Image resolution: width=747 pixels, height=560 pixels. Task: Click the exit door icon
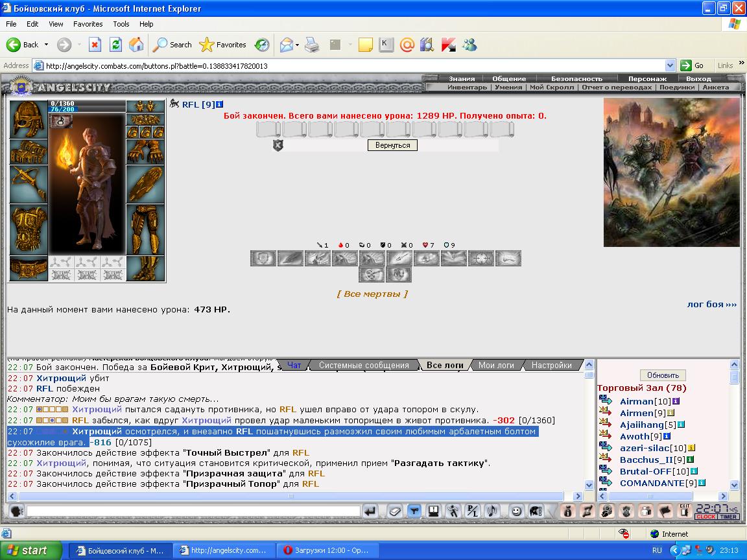[x=685, y=511]
